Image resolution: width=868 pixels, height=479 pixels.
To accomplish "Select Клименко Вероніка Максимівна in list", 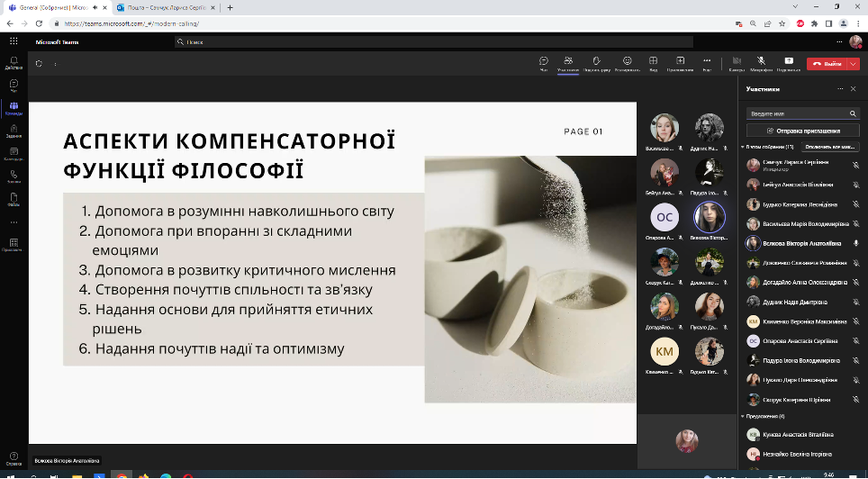I will coord(802,321).
